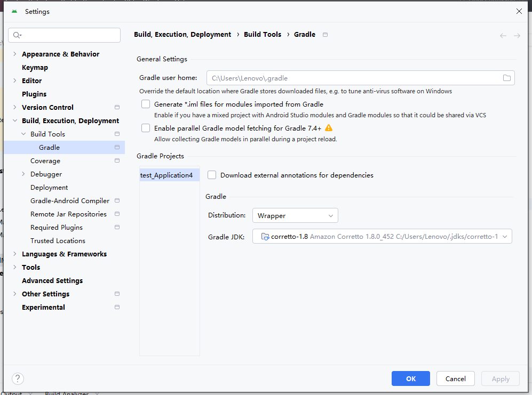Open the Distribution Wrapper dropdown
532x395 pixels.
[295, 216]
